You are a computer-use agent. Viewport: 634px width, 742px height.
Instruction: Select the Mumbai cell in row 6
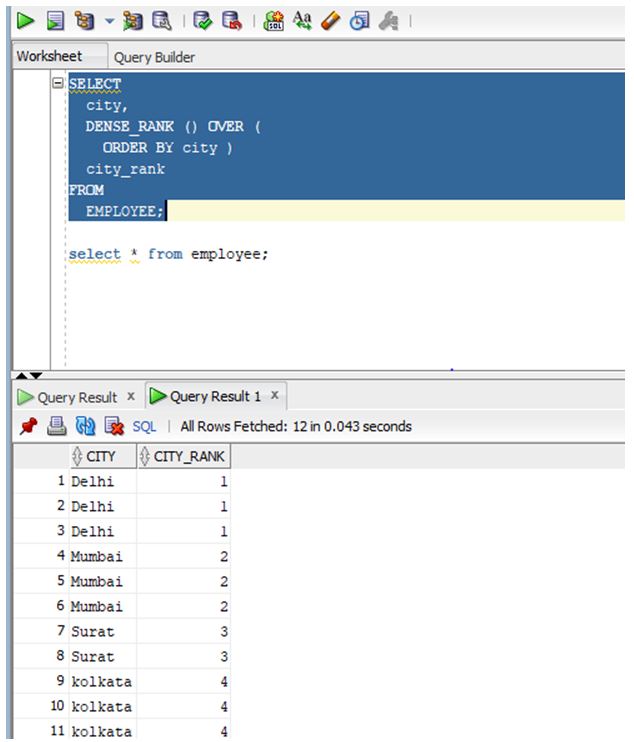click(103, 607)
